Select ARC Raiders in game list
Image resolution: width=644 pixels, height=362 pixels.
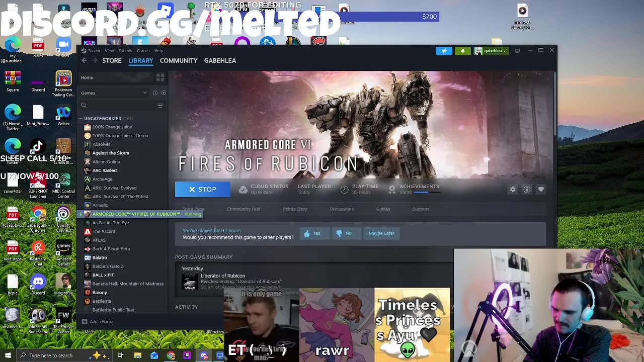point(105,170)
